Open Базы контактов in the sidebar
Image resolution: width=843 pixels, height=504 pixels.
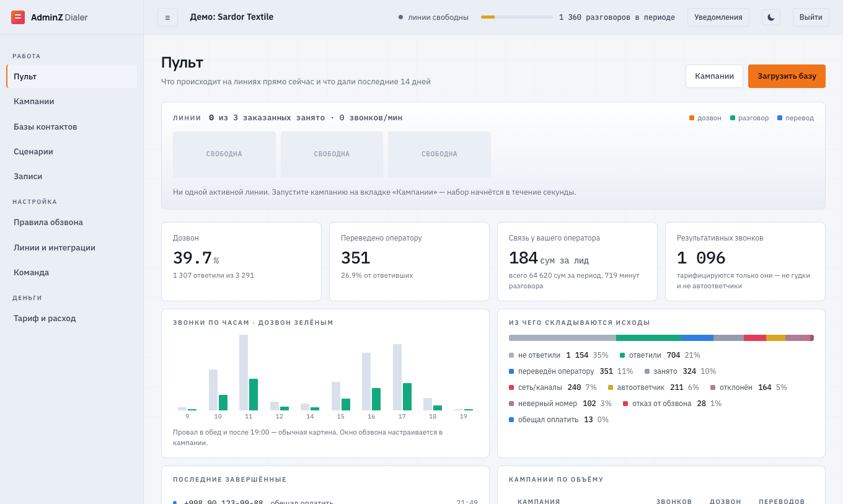click(72, 126)
